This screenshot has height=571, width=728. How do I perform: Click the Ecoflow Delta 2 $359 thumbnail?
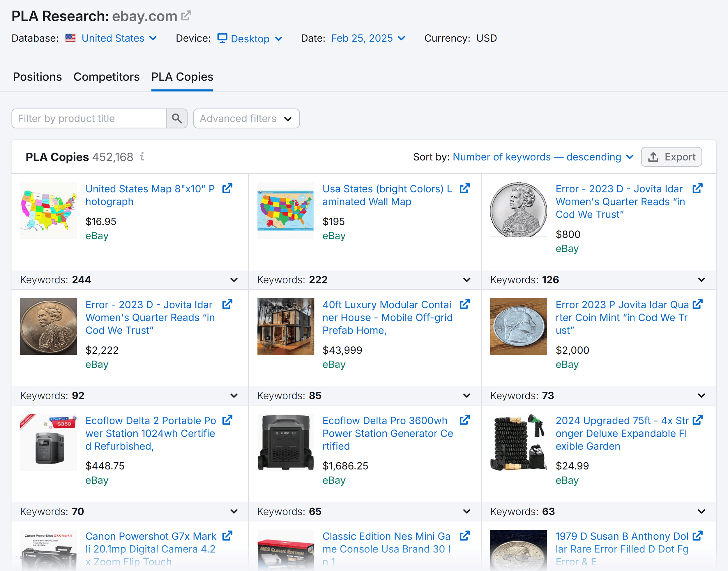click(x=48, y=442)
